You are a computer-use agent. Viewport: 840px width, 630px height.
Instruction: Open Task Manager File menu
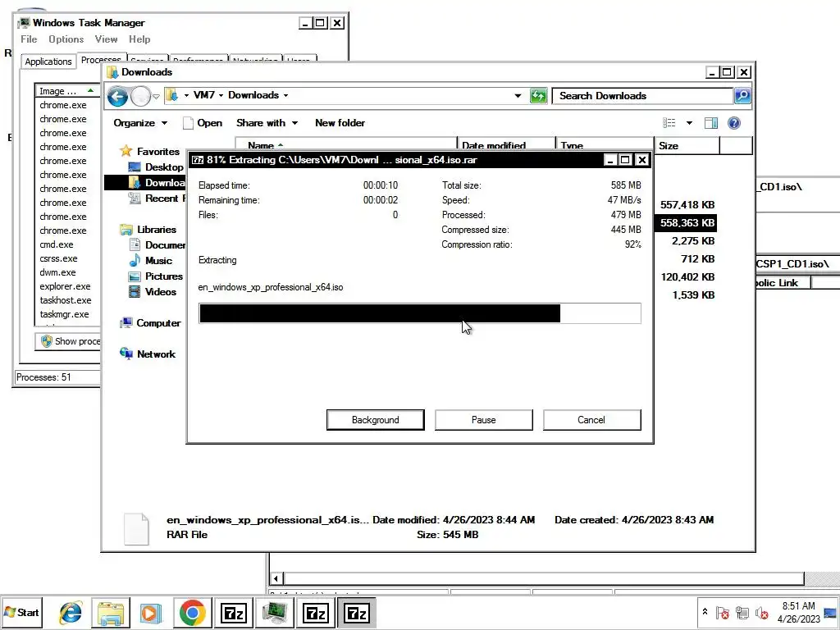coord(29,39)
